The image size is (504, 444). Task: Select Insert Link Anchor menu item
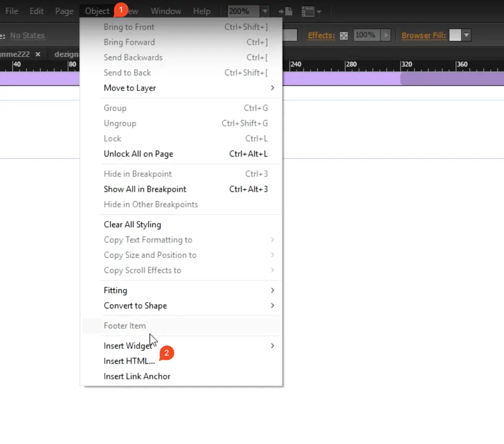tap(137, 376)
